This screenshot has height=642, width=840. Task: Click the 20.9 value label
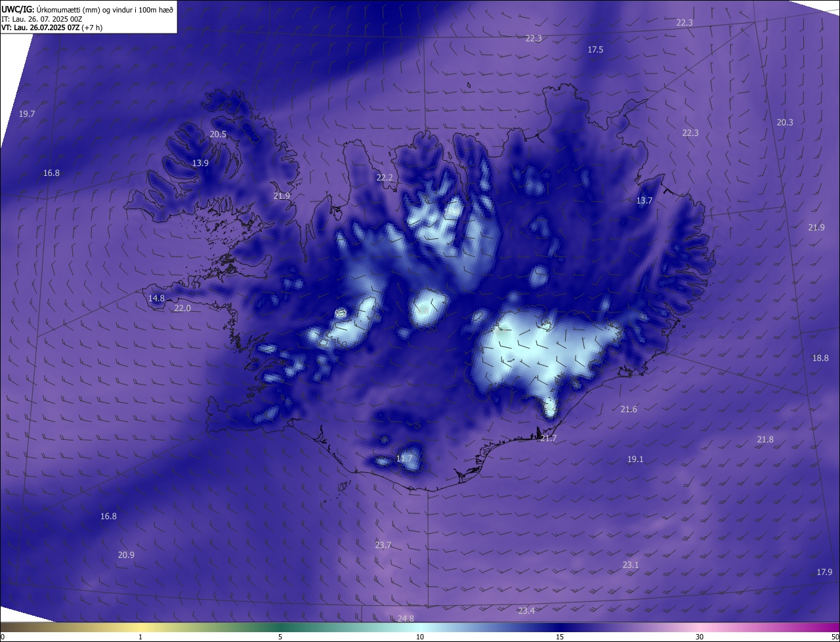click(126, 555)
